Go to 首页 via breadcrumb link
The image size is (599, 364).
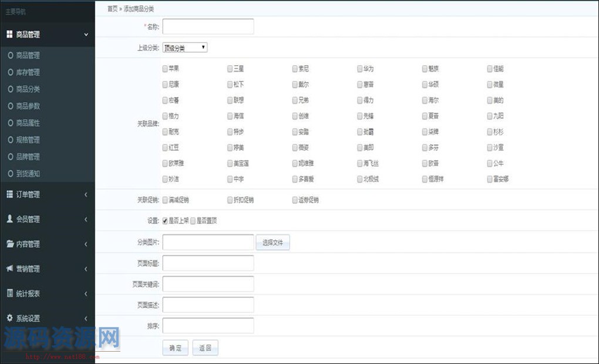coord(112,9)
